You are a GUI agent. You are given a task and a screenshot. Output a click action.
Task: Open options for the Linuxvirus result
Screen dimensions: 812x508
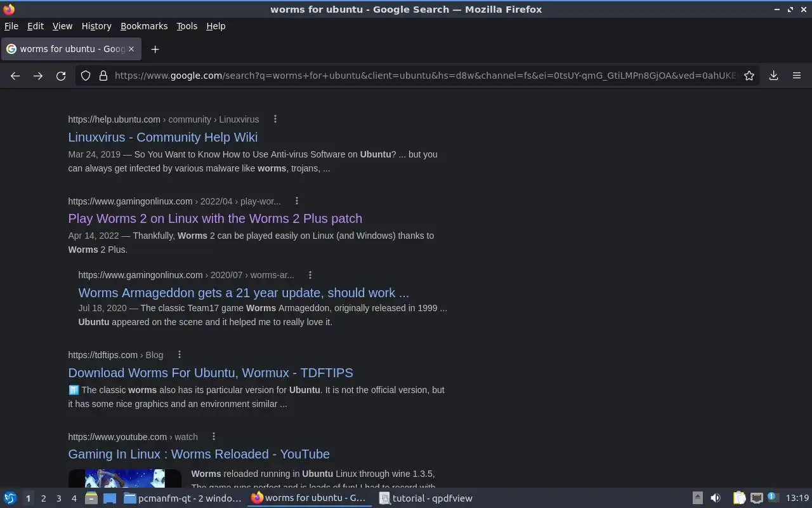click(275, 119)
